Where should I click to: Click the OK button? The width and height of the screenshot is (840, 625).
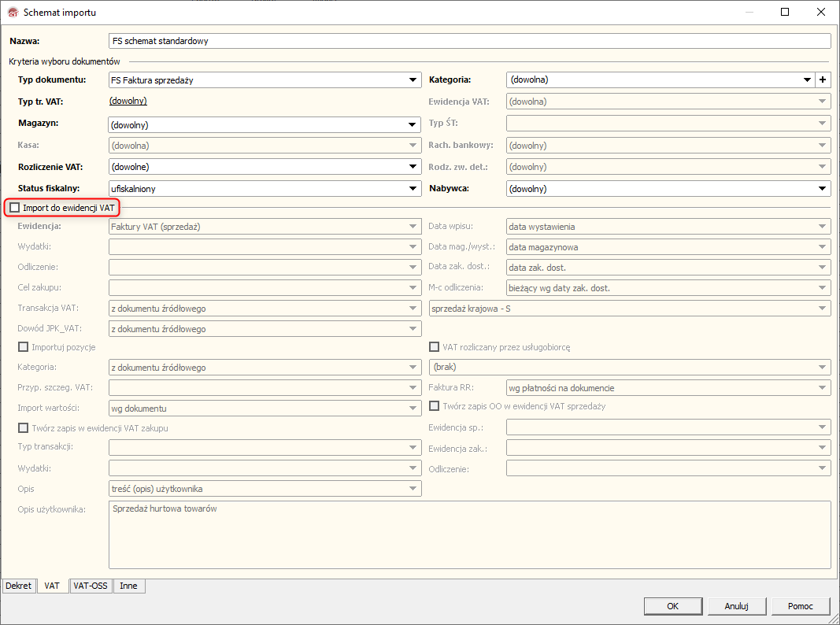point(672,606)
